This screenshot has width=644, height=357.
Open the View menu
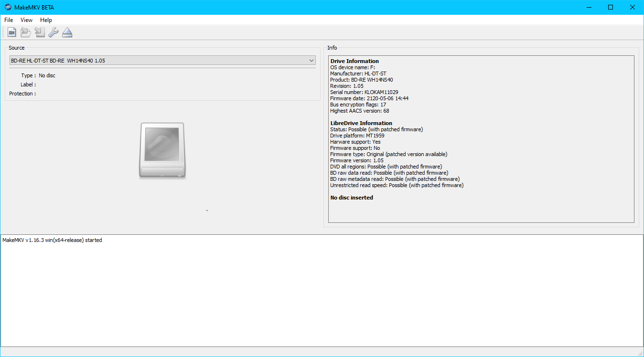tap(26, 20)
